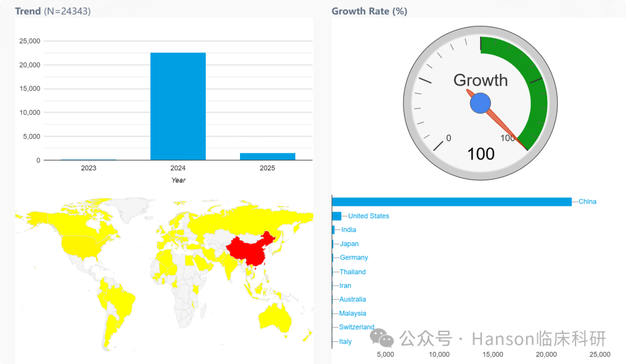
Task: Click the 15,000 y-axis label in Trend chart
Action: pyautogui.click(x=30, y=89)
